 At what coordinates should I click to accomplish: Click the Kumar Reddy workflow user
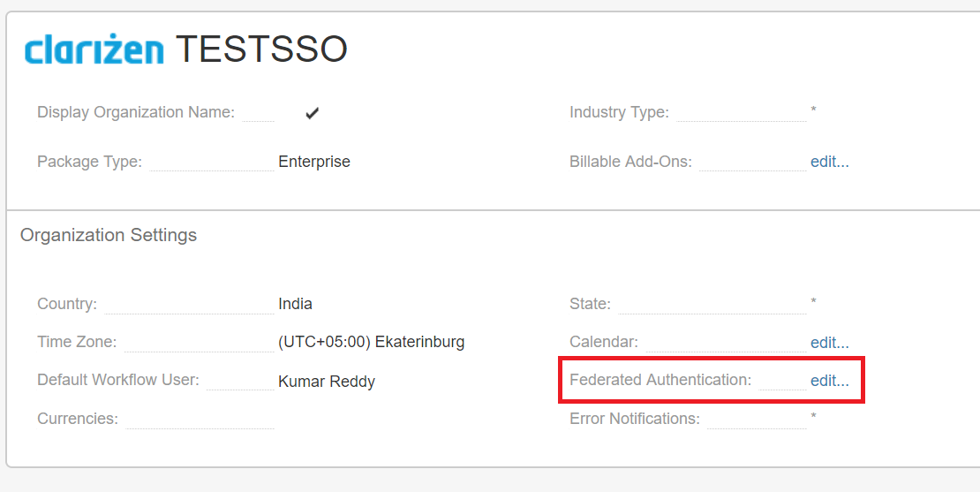326,382
